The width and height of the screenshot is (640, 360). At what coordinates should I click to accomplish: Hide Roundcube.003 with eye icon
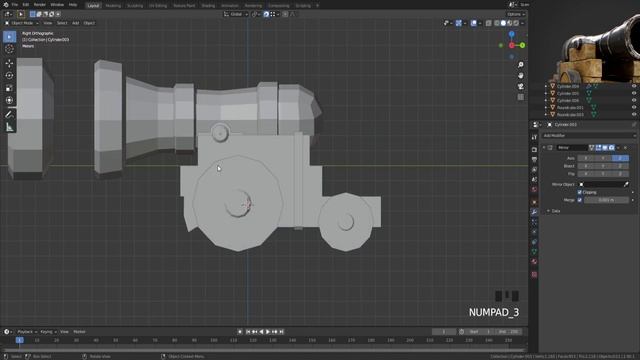634,115
